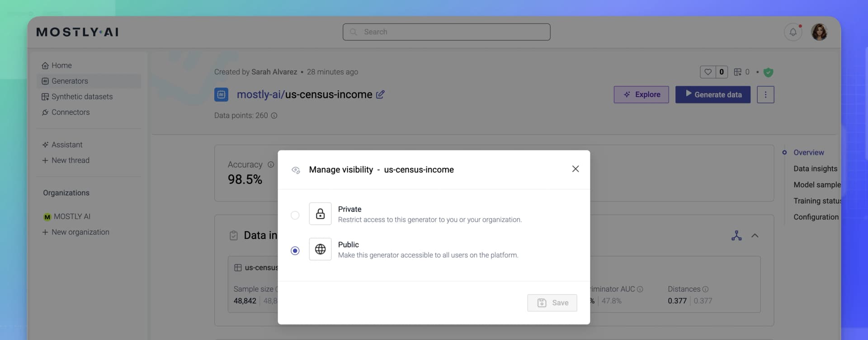Save the visibility setting
This screenshot has height=340, width=868.
point(552,303)
